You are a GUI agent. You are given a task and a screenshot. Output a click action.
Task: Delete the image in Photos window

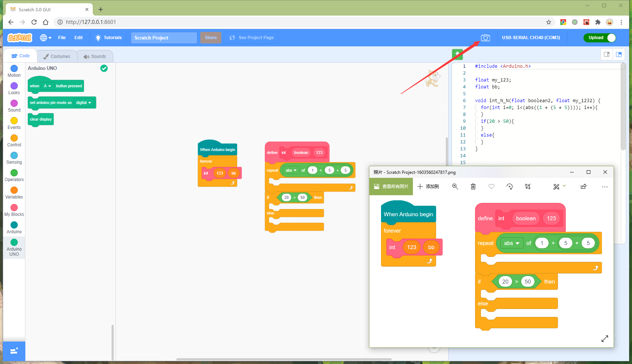[473, 187]
